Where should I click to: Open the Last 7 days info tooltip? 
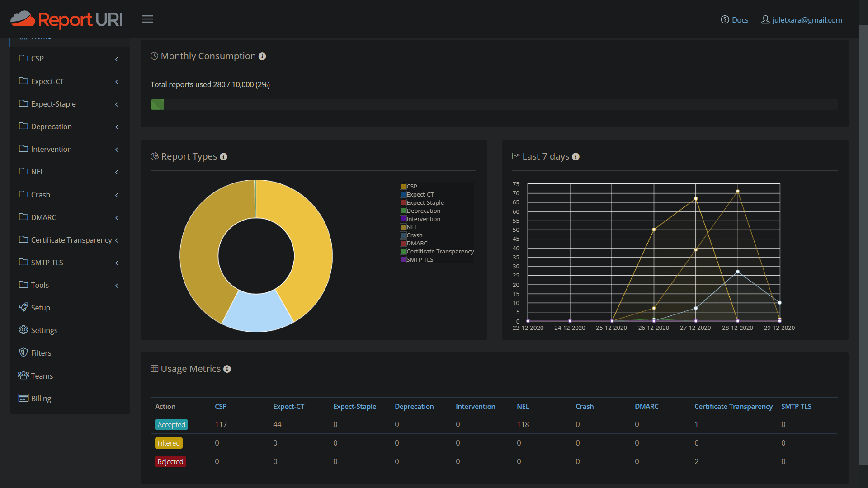[x=576, y=157]
